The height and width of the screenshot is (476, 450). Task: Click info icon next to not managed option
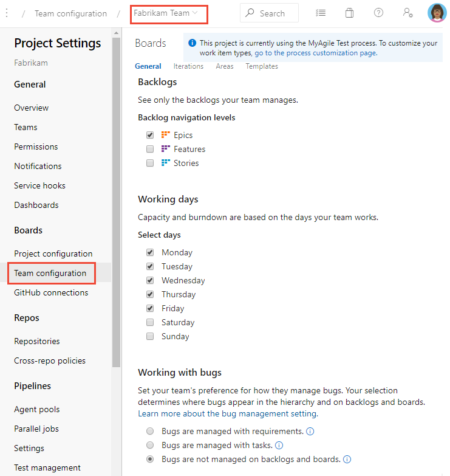[x=347, y=460]
